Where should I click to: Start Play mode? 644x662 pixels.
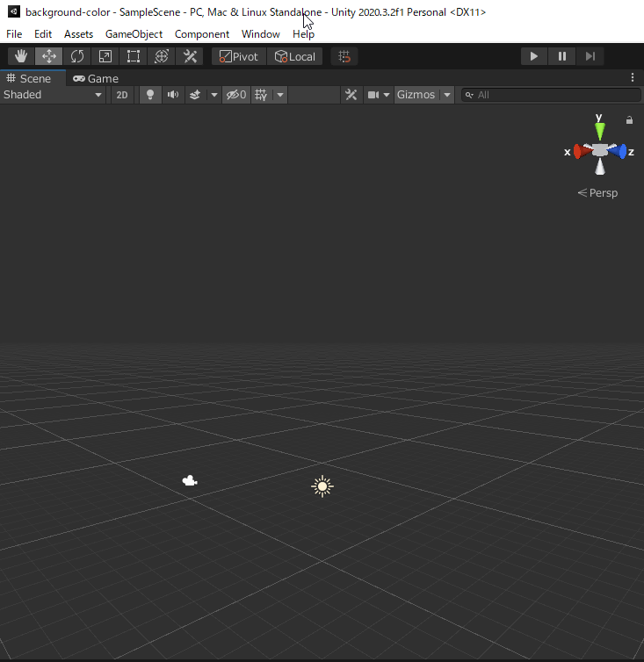(533, 56)
